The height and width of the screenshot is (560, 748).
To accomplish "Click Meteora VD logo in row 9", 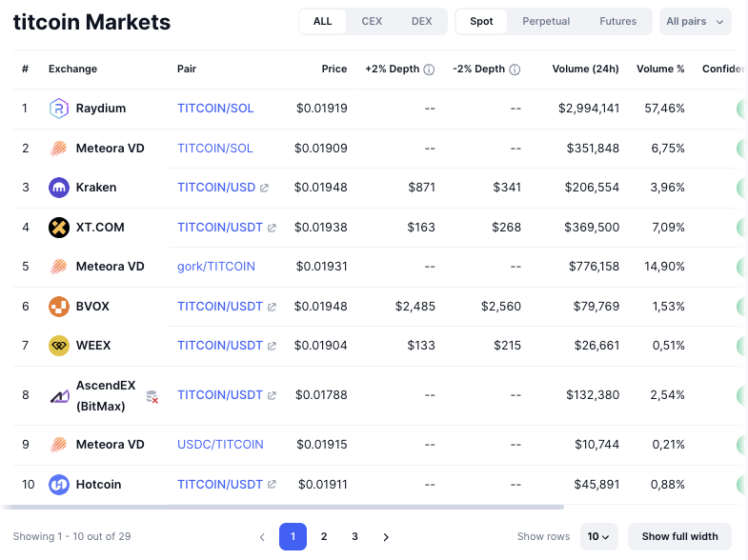I will pyautogui.click(x=59, y=445).
